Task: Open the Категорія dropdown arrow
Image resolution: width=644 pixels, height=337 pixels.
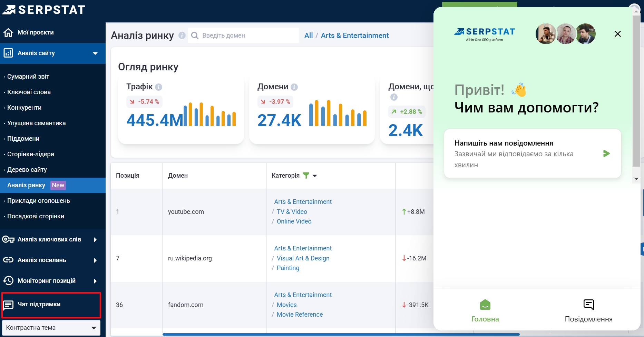Action: [x=315, y=176]
